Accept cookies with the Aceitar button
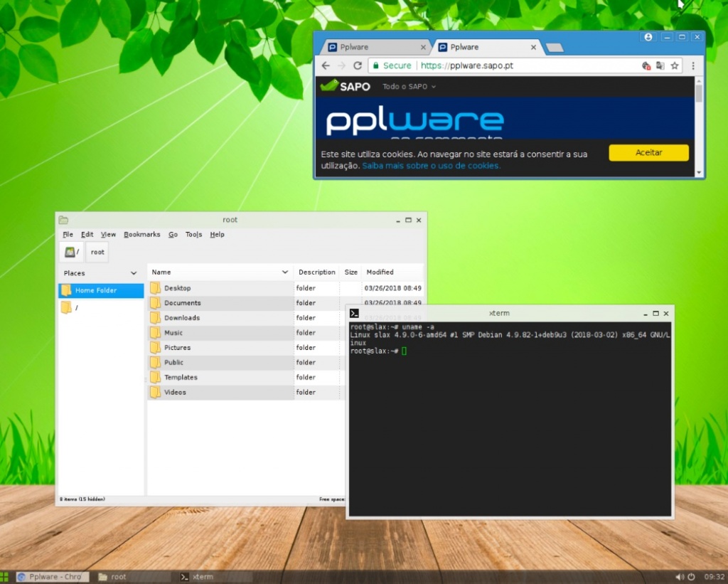This screenshot has height=584, width=728. pos(648,152)
